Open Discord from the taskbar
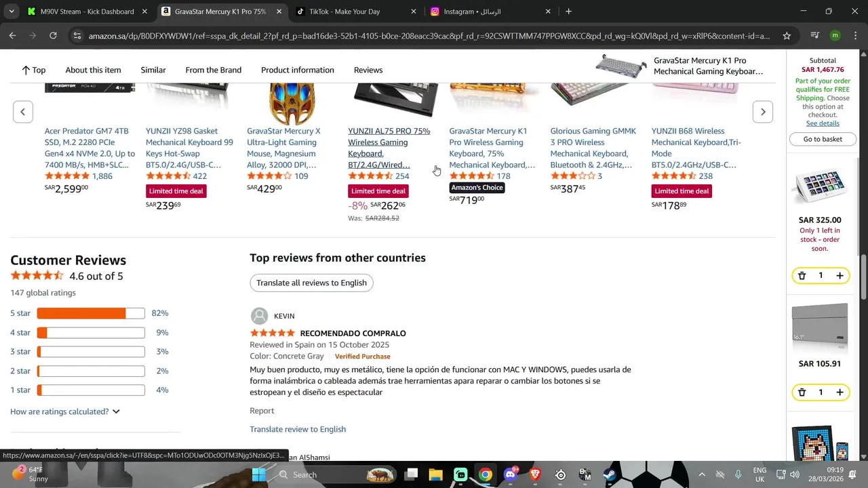Viewport: 868px width, 488px height. [510, 474]
